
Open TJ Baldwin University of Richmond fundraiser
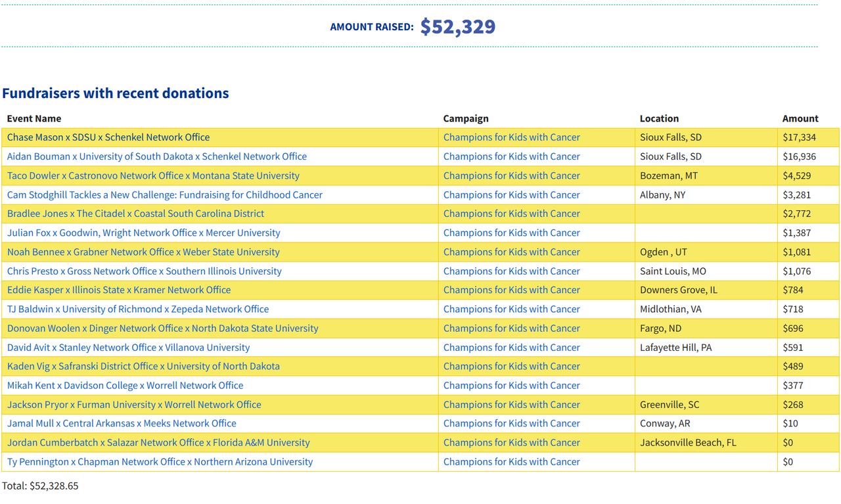[138, 309]
